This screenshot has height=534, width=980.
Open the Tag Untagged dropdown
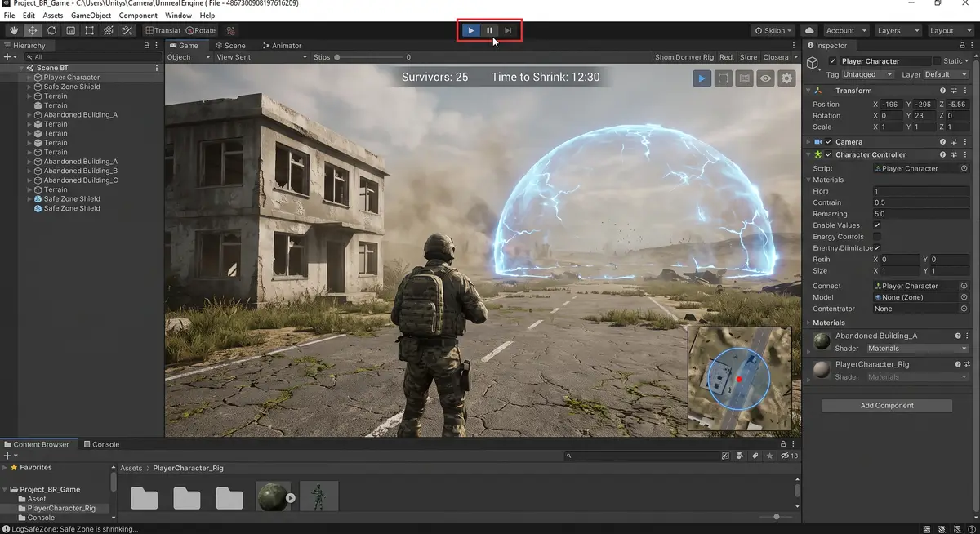[x=870, y=74]
